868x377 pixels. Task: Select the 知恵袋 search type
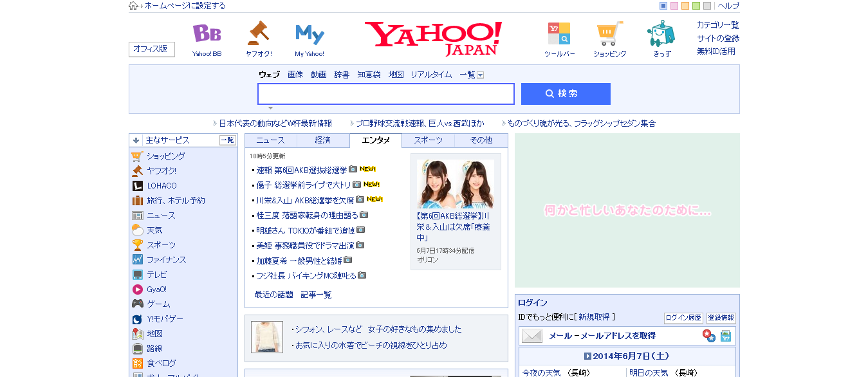coord(369,75)
